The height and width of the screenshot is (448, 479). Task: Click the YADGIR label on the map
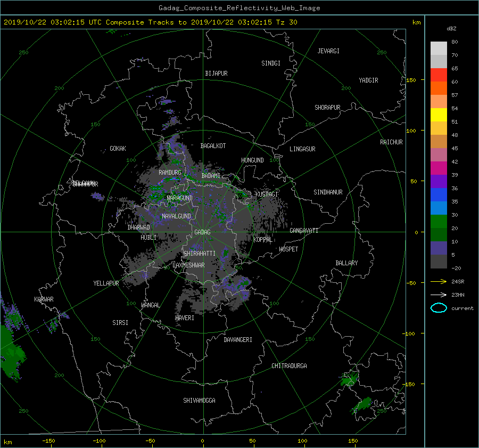[368, 80]
